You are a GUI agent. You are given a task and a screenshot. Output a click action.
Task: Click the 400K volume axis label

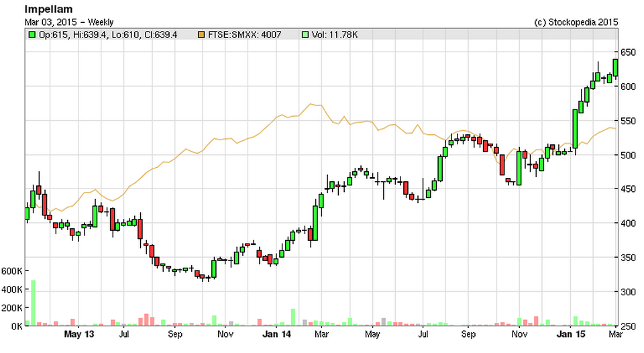12,290
